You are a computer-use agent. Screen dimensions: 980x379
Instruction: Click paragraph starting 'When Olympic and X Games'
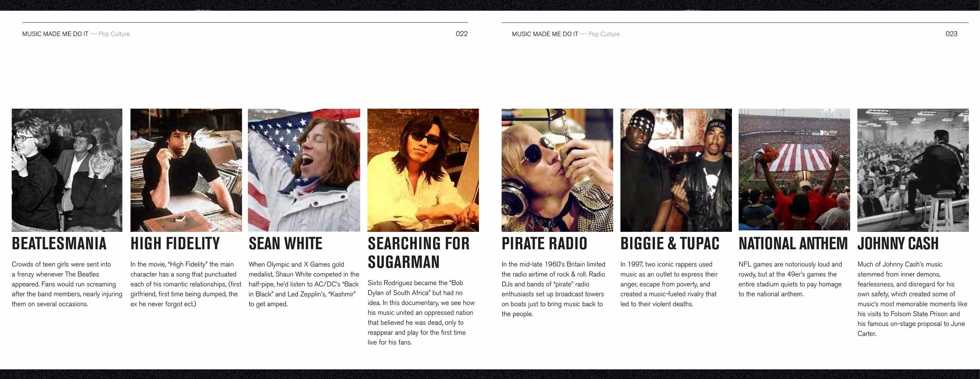(x=304, y=284)
